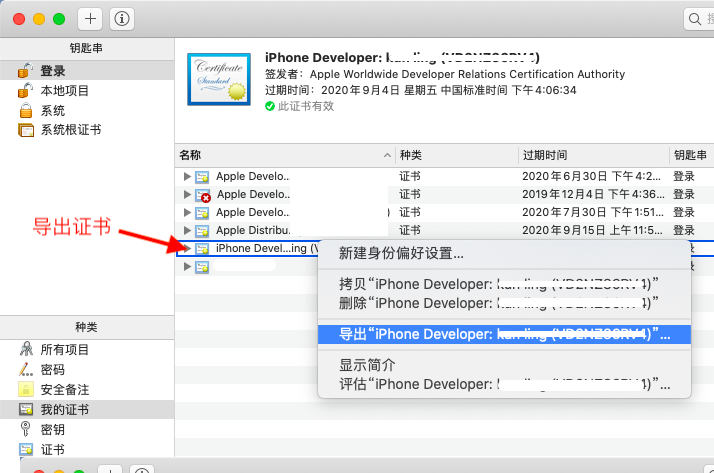Click the sort direction arrow in 名称 header
The width and height of the screenshot is (714, 473).
(387, 155)
